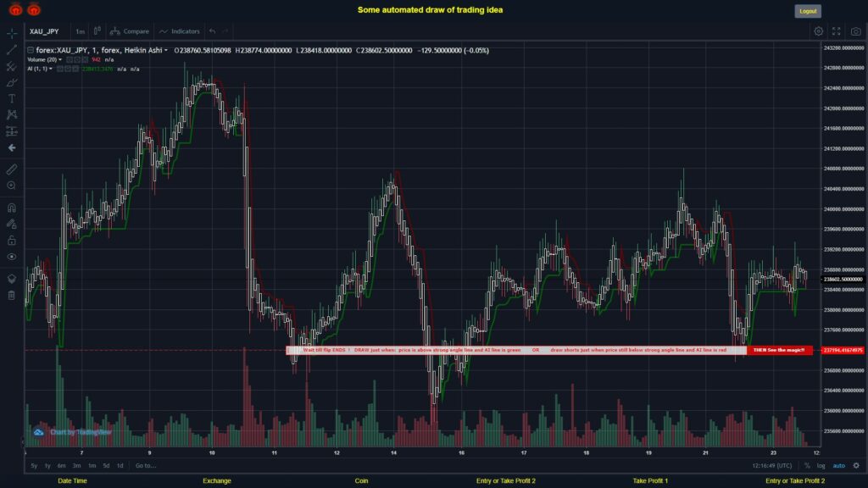Set range to 3m
The image size is (868, 488).
(77, 466)
